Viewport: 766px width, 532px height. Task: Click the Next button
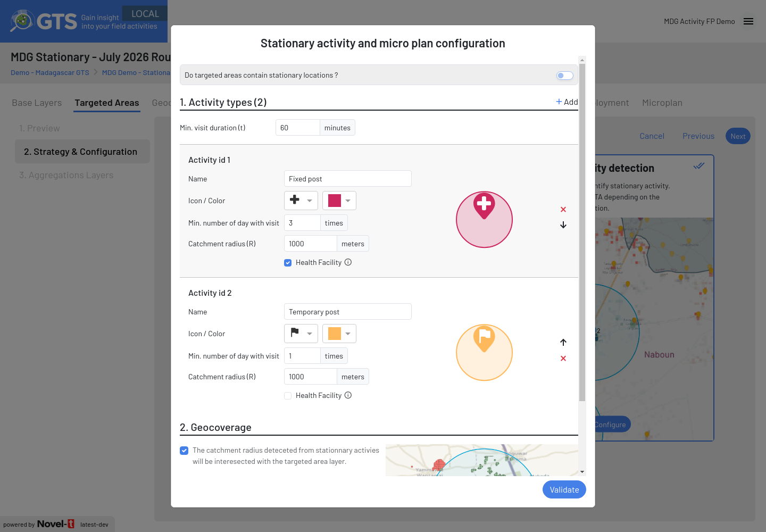pyautogui.click(x=738, y=136)
